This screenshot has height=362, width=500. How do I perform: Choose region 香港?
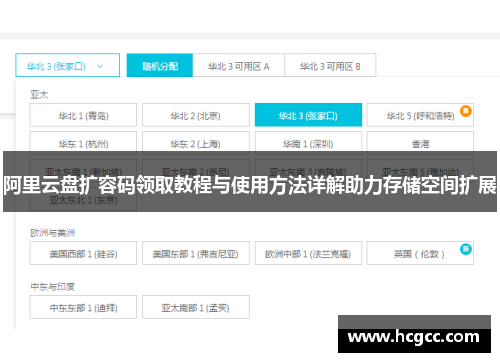pos(420,142)
